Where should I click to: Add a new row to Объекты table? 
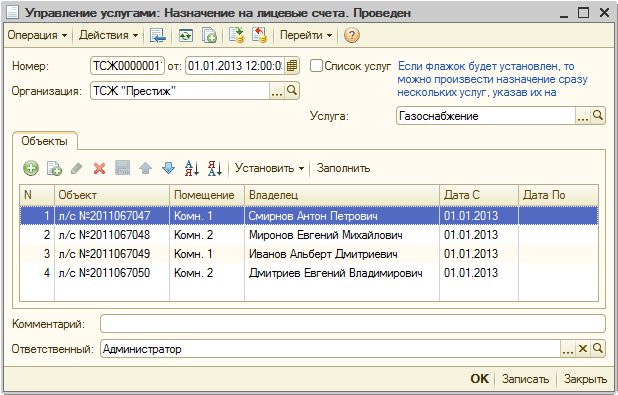31,168
